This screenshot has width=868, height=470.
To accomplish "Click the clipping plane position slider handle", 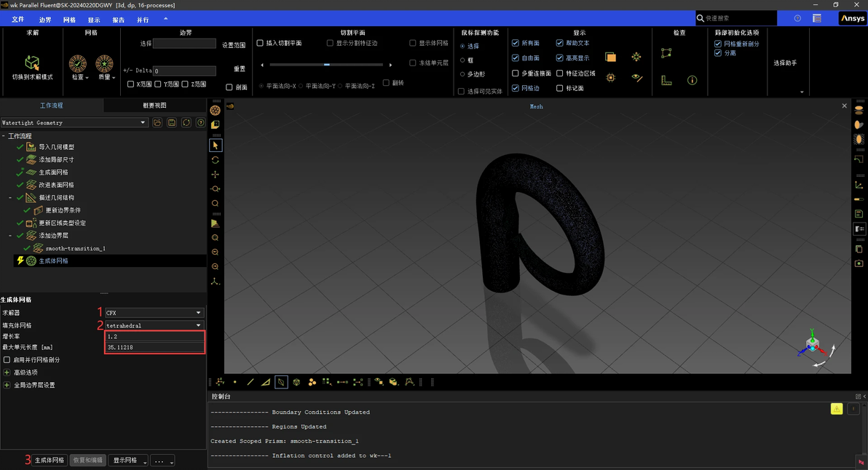I will click(327, 65).
